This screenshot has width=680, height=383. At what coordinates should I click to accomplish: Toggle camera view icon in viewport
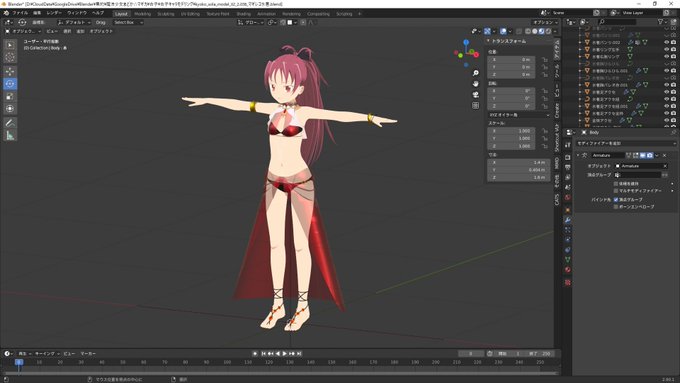(x=476, y=95)
